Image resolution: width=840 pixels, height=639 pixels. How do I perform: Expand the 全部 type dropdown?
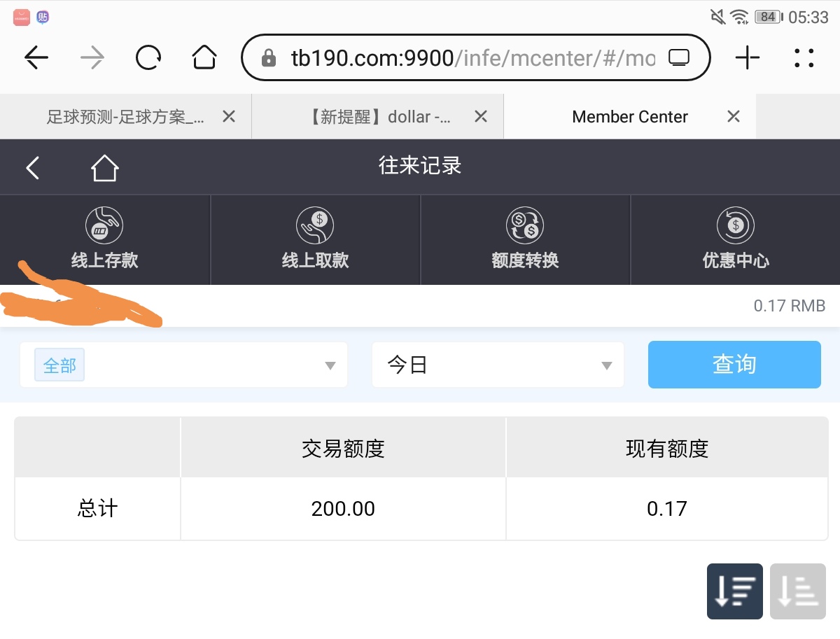click(x=183, y=365)
